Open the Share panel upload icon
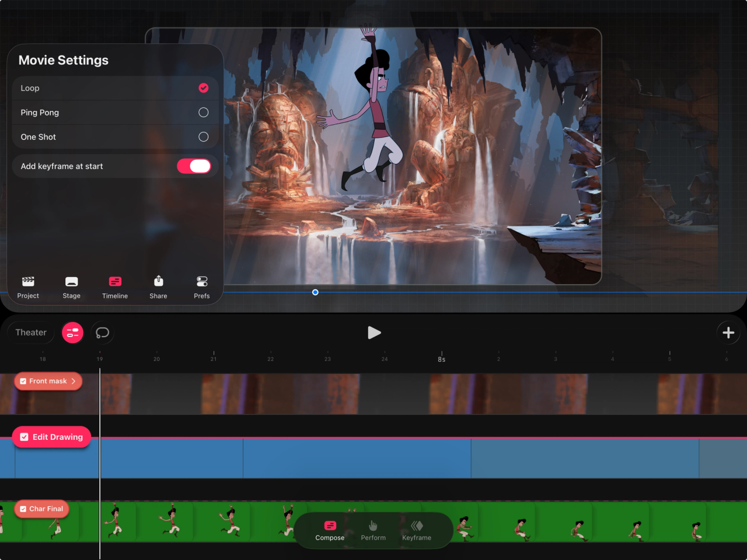Screen dimensions: 747x560 pos(158,286)
